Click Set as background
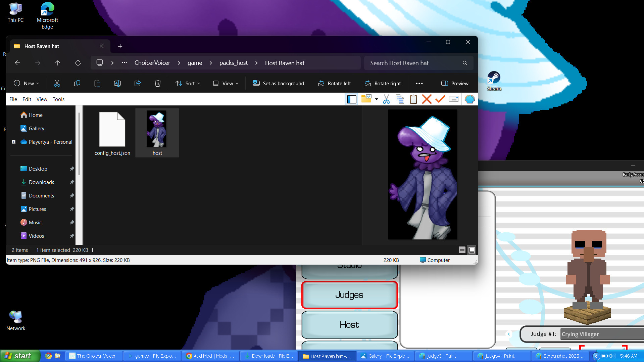Viewport: 644px width, 362px height. coord(279,83)
